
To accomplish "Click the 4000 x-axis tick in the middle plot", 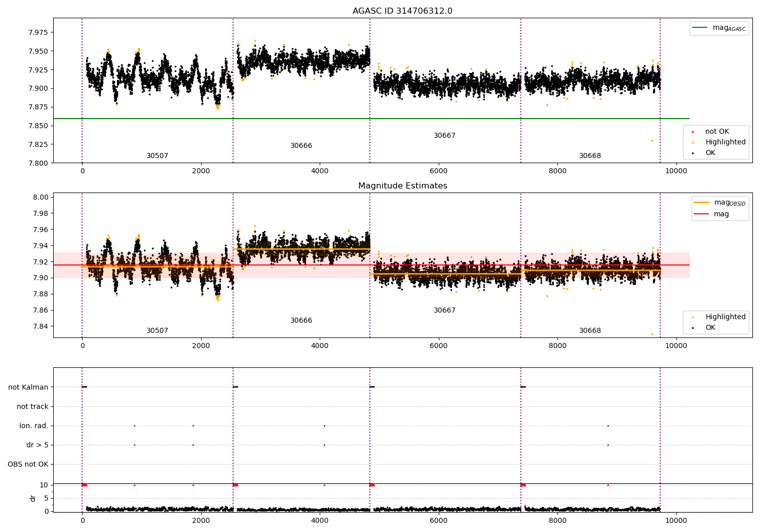I will coord(320,346).
